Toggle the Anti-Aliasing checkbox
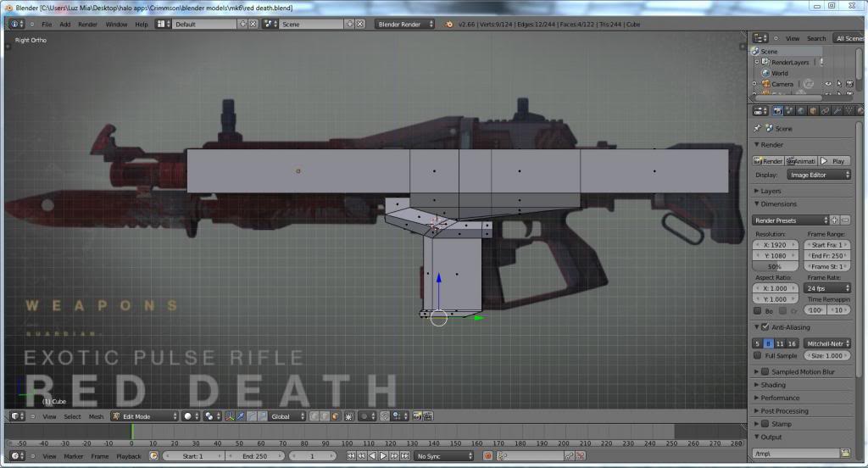868x468 pixels. (765, 327)
